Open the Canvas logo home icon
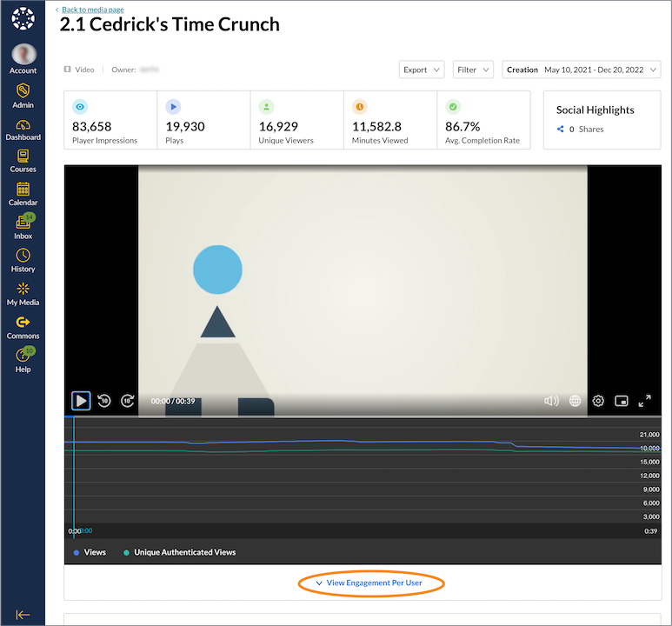 tap(23, 18)
